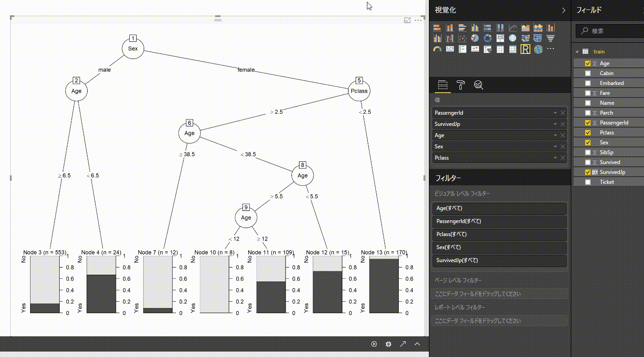The width and height of the screenshot is (644, 357).
Task: Check the Embarked field checkbox
Action: 588,83
